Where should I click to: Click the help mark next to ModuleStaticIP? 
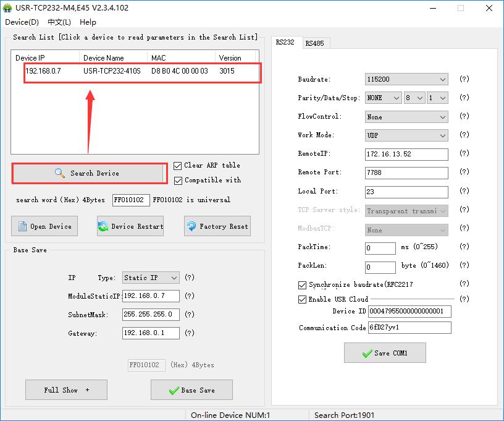[190, 296]
